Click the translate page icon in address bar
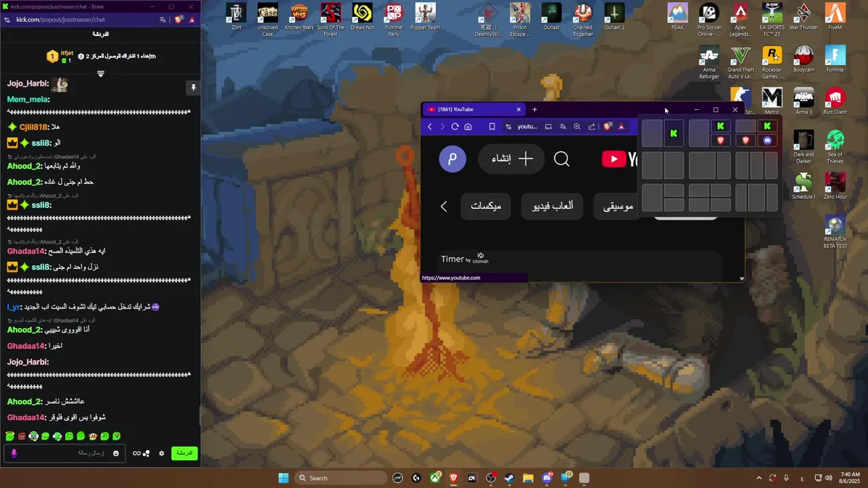The width and height of the screenshot is (868, 488). tap(563, 127)
